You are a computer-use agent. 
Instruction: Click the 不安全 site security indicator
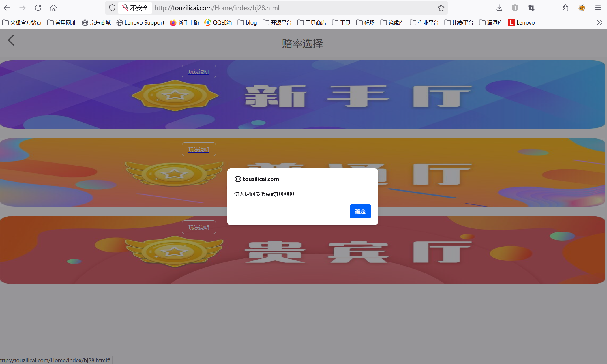(x=135, y=8)
